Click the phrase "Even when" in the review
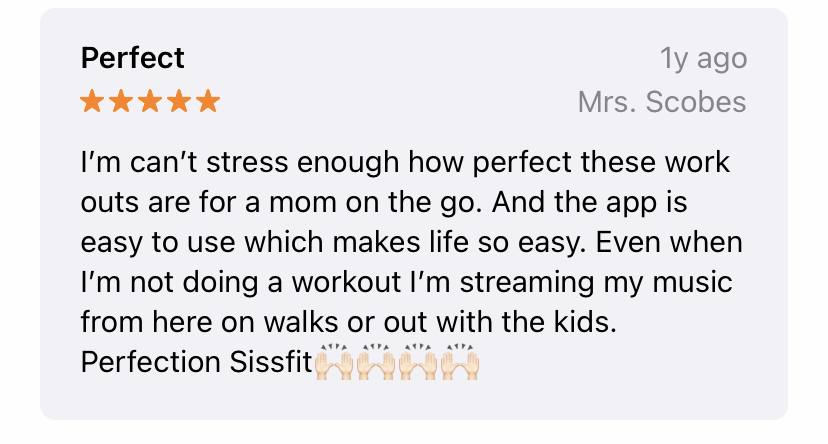The width and height of the screenshot is (828, 444). pyautogui.click(x=669, y=242)
